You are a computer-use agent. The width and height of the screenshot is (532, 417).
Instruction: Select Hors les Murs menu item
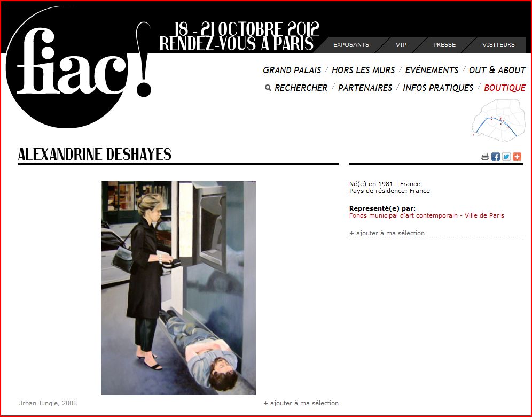pos(363,70)
